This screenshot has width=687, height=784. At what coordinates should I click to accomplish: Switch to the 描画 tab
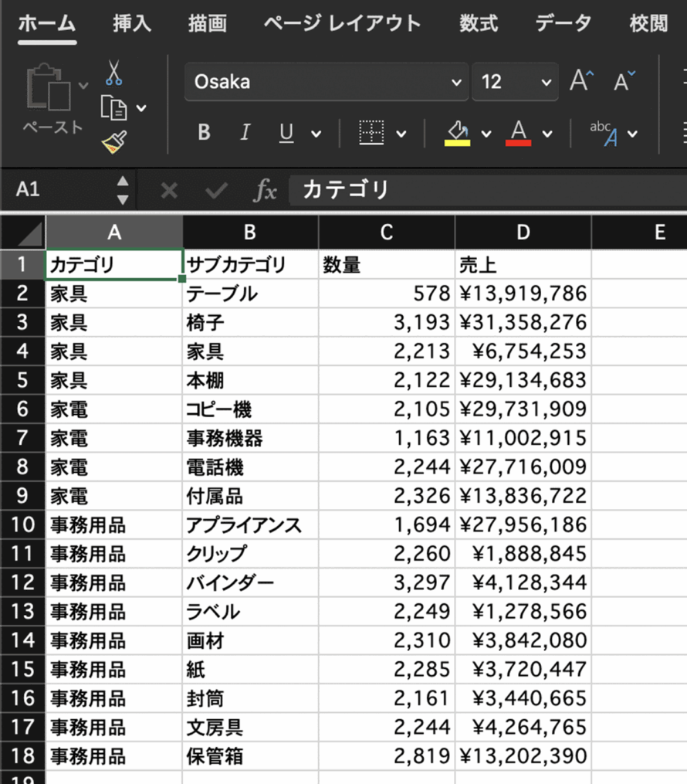pyautogui.click(x=208, y=23)
